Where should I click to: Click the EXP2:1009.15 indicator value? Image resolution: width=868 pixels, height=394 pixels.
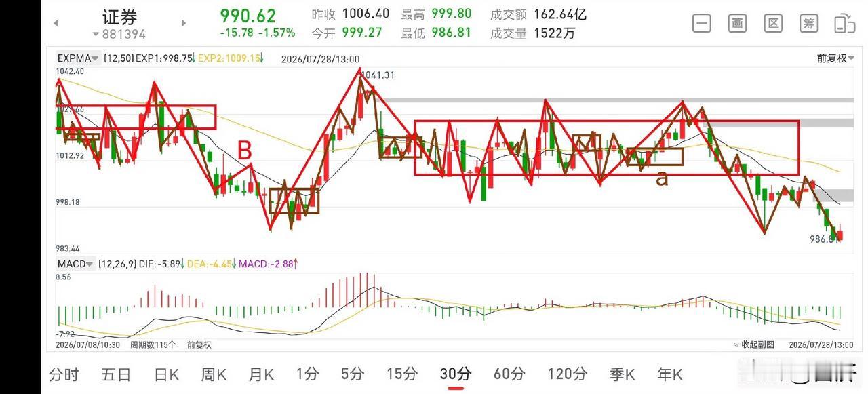pyautogui.click(x=231, y=59)
